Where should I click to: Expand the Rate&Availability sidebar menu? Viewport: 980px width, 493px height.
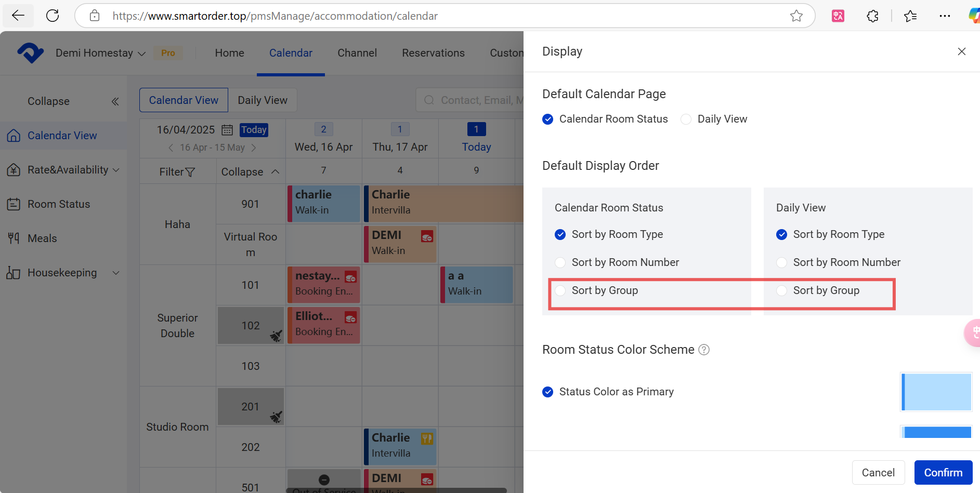pyautogui.click(x=116, y=170)
